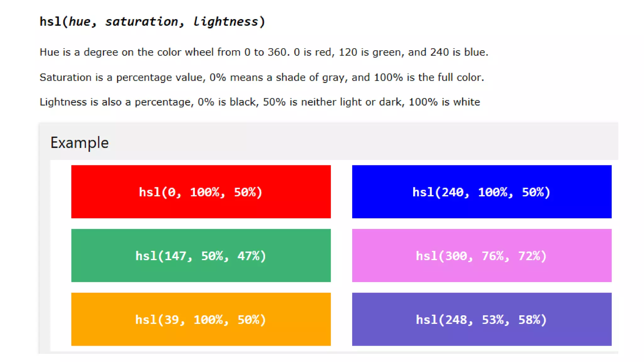Select the purple hsl(248, 53%, 58%) swatch
Image resolution: width=644 pixels, height=362 pixels.
point(482,319)
